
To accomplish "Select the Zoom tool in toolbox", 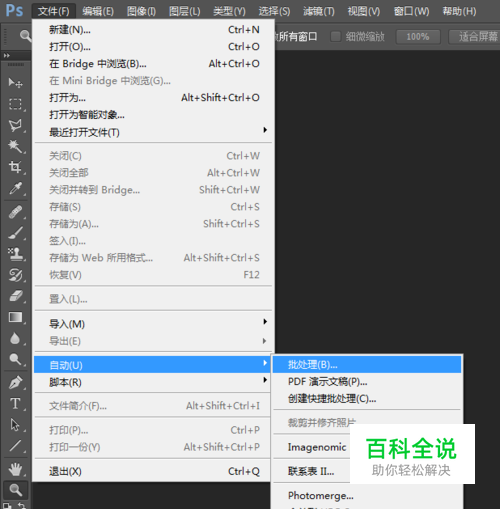I will (15, 490).
